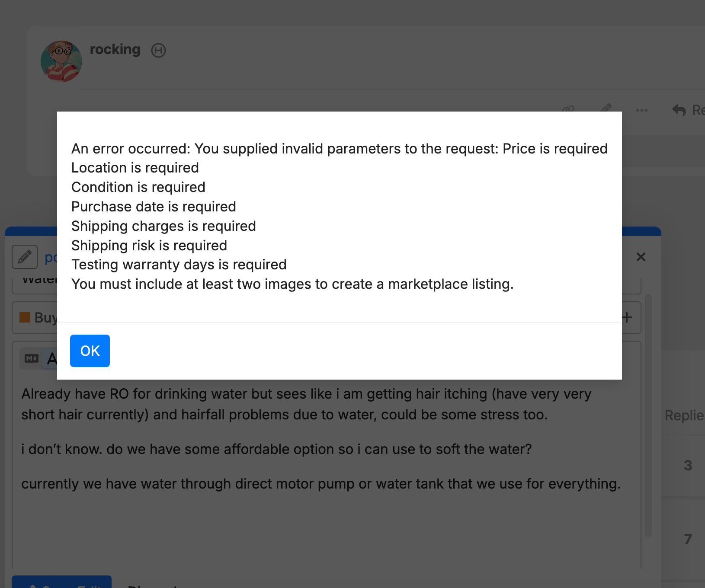Open rocking's avatar profile picture
Image resolution: width=705 pixels, height=588 pixels.
[61, 61]
